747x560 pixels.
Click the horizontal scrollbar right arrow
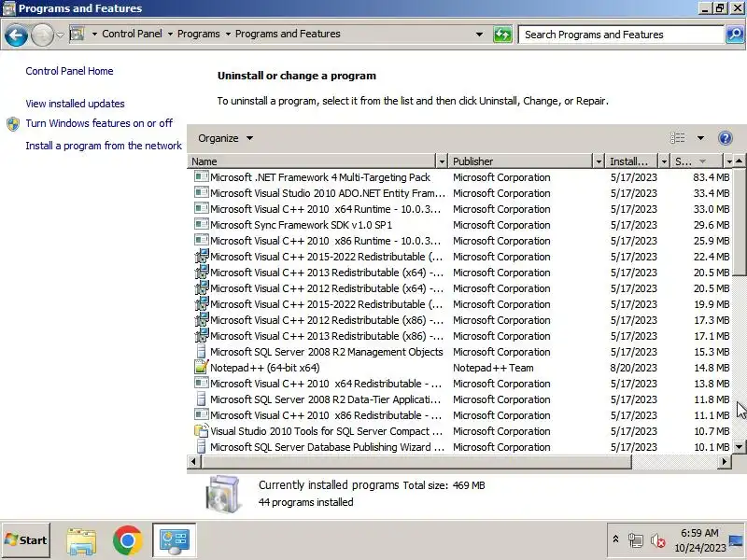tap(725, 461)
